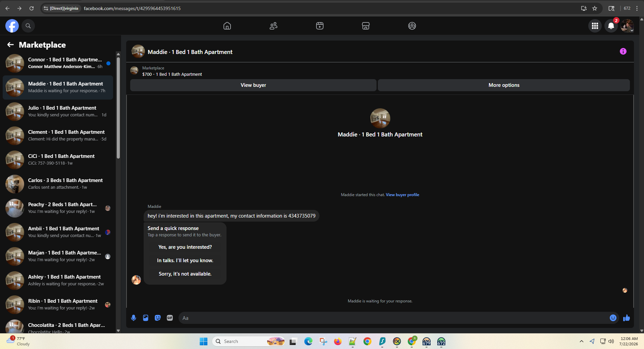This screenshot has width=644, height=349.
Task: Open the Facebook apps grid menu
Action: [x=595, y=26]
